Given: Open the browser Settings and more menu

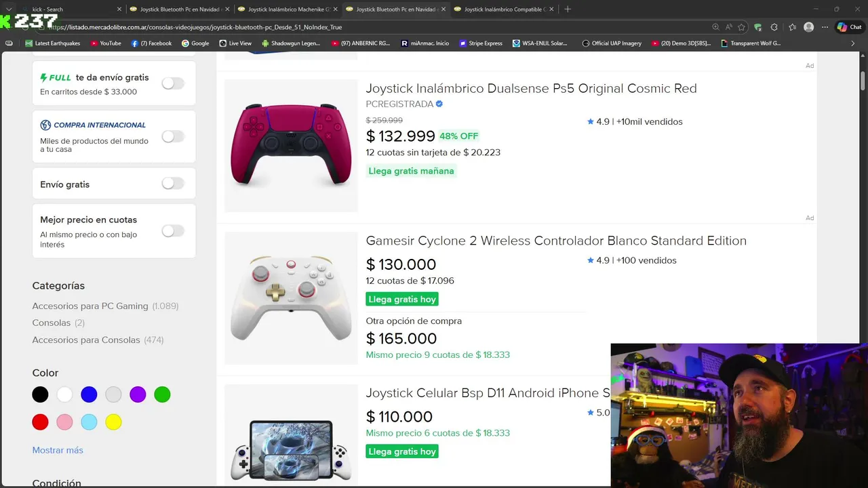Looking at the screenshot, I should click(825, 27).
